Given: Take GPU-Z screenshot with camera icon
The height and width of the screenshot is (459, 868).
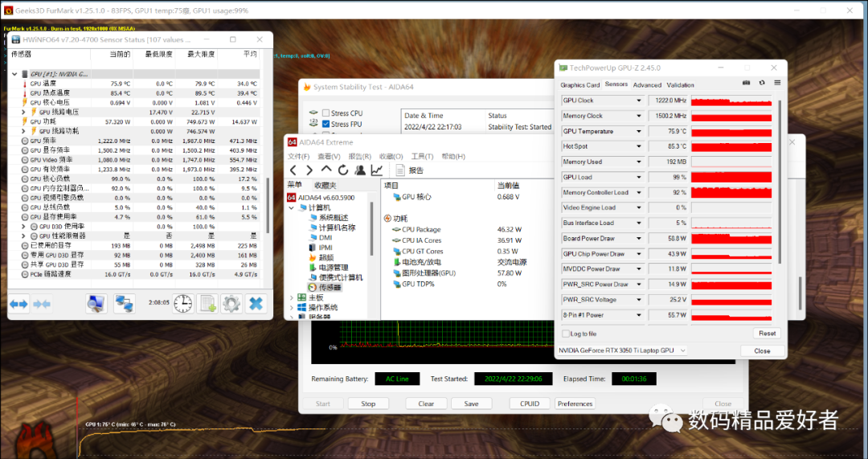Looking at the screenshot, I should tap(746, 83).
